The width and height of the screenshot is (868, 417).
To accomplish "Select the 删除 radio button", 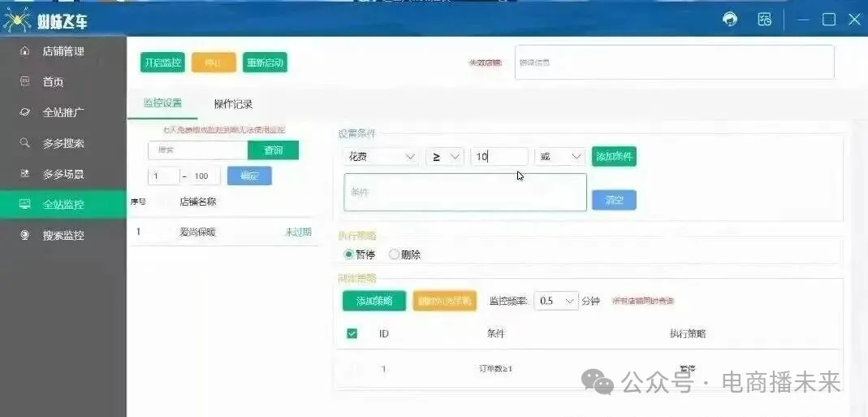I will pos(395,254).
